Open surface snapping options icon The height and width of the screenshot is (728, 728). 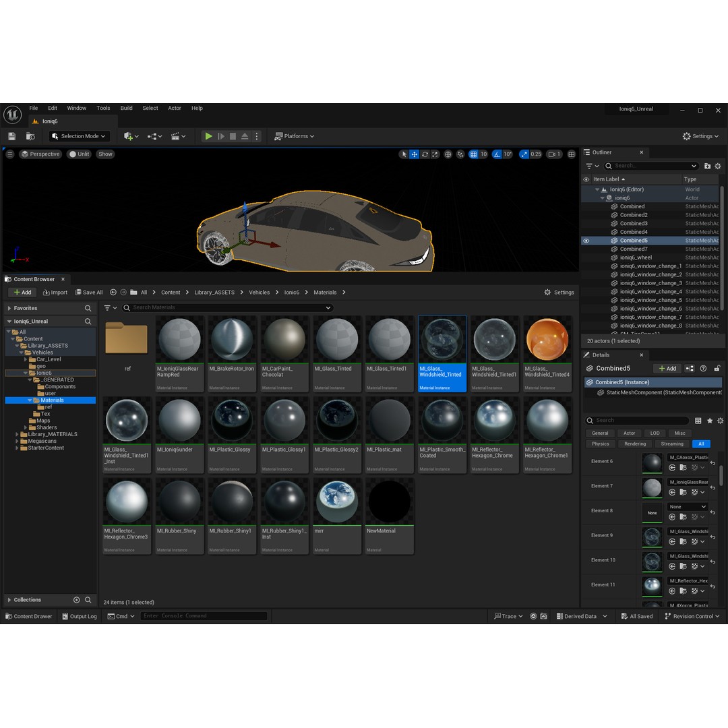point(460,154)
